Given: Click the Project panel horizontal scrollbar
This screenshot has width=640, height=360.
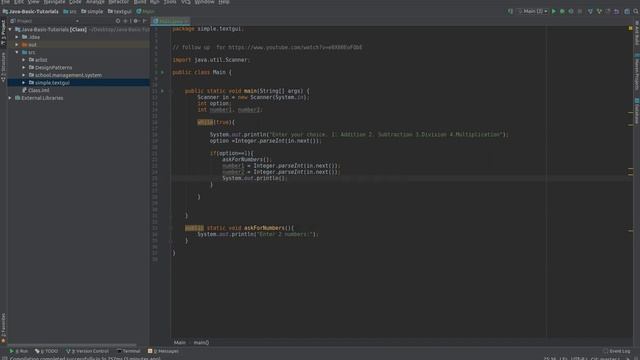Looking at the screenshot, I should (x=72, y=345).
